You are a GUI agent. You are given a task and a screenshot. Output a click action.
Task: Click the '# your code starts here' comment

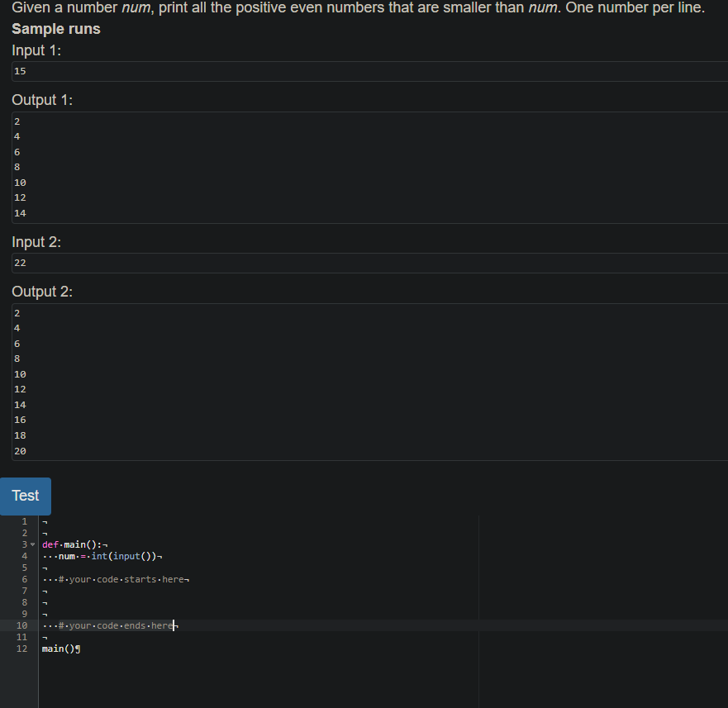point(121,579)
